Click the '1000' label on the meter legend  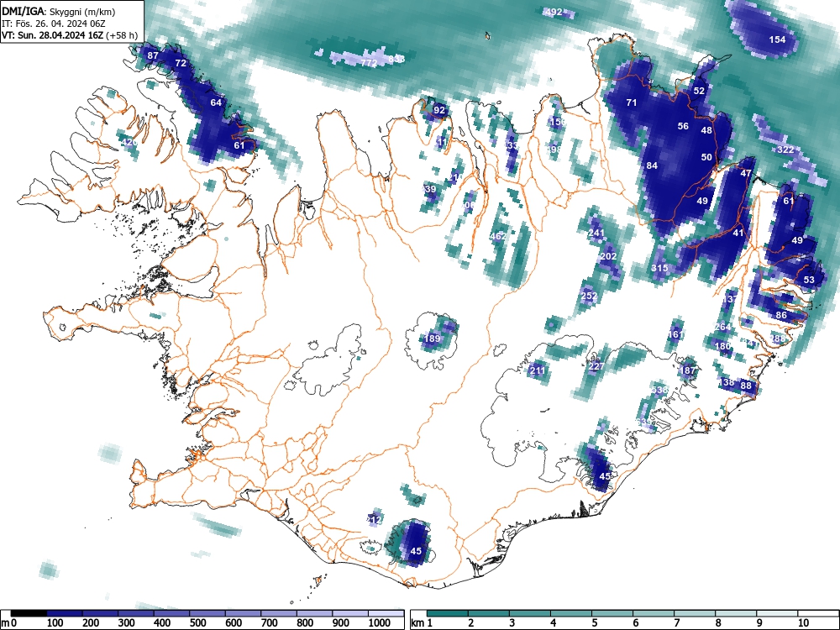coord(380,623)
